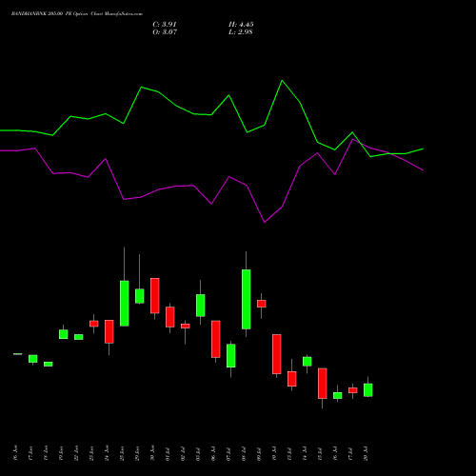Select the '15 Jul' date label on axis
476x476 pixels.
pyautogui.click(x=321, y=453)
